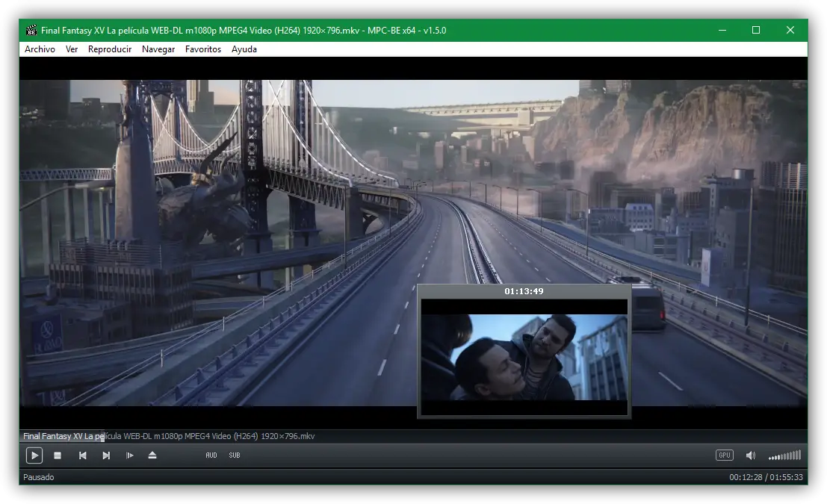The width and height of the screenshot is (827, 504).
Task: Click the seek preview thumbnail
Action: click(524, 358)
